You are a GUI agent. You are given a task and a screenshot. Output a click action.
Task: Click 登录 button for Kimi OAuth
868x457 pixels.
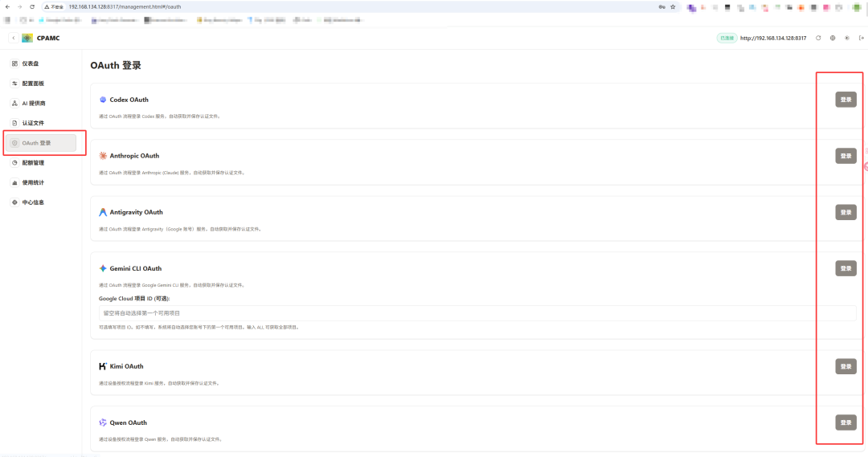pos(845,366)
